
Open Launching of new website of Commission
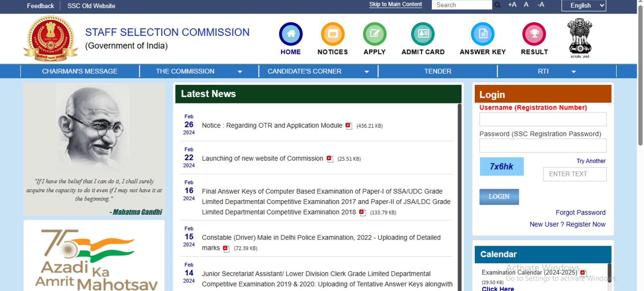(262, 158)
